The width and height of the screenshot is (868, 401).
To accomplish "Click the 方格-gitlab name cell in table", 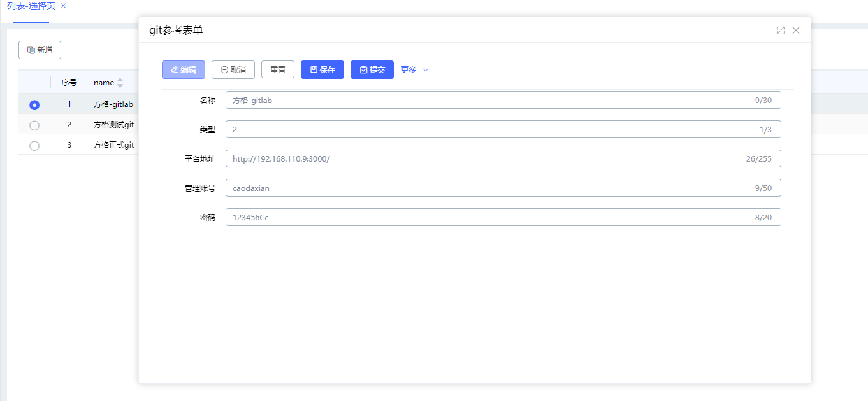I will pos(113,104).
